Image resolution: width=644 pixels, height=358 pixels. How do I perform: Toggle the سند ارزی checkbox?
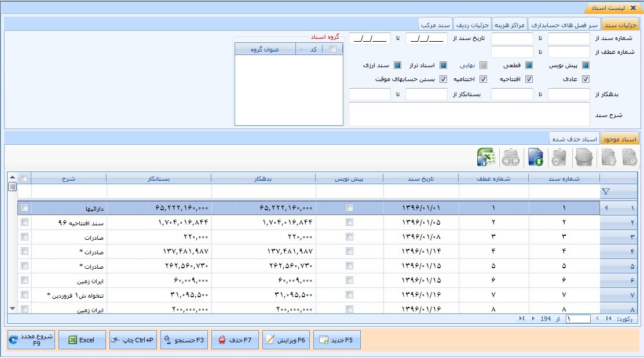[397, 65]
